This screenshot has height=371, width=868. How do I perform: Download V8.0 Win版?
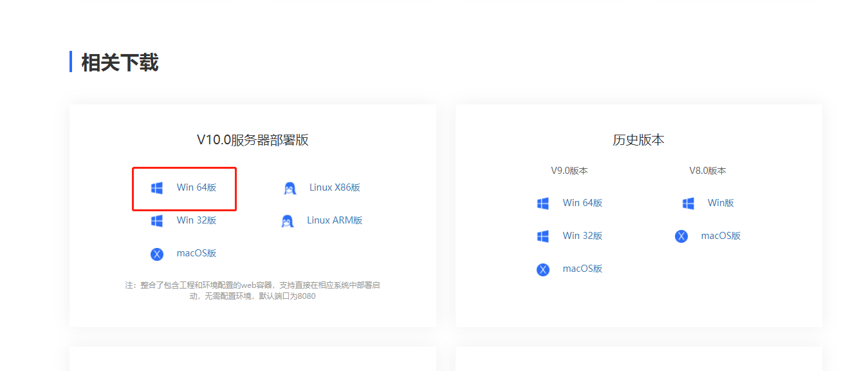(x=721, y=203)
